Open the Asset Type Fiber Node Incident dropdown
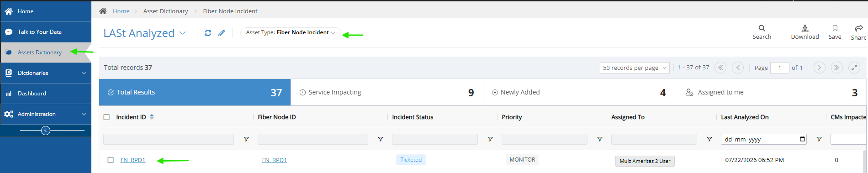868x173 pixels. tap(291, 32)
